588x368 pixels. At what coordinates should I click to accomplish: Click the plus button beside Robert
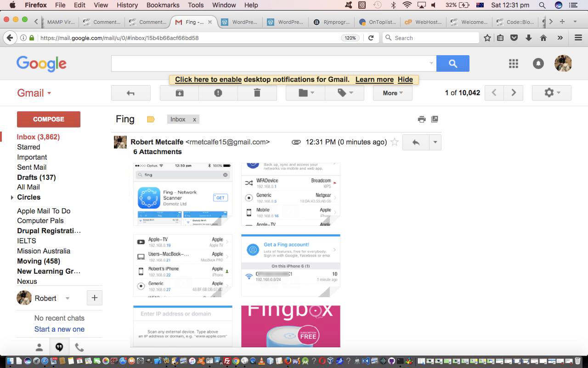pos(95,298)
